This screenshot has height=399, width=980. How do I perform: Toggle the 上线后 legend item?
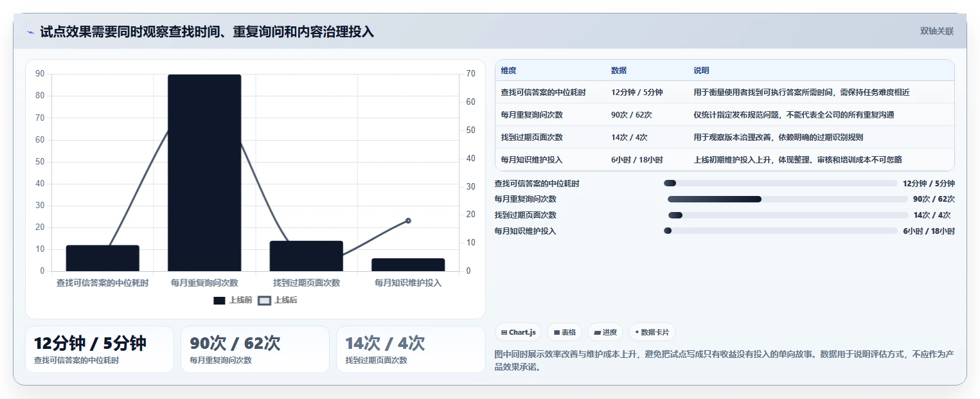tap(278, 300)
